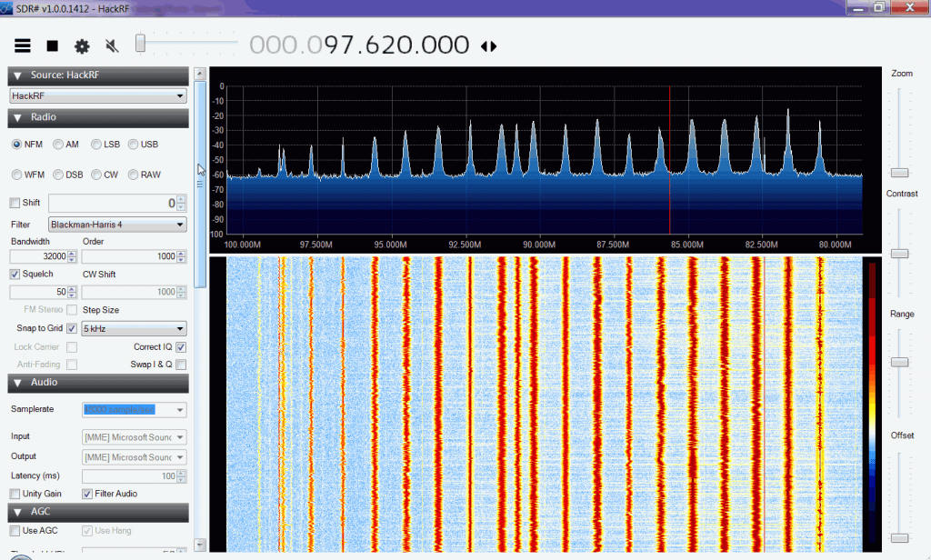Enable the WFM demodulation mode

point(18,175)
